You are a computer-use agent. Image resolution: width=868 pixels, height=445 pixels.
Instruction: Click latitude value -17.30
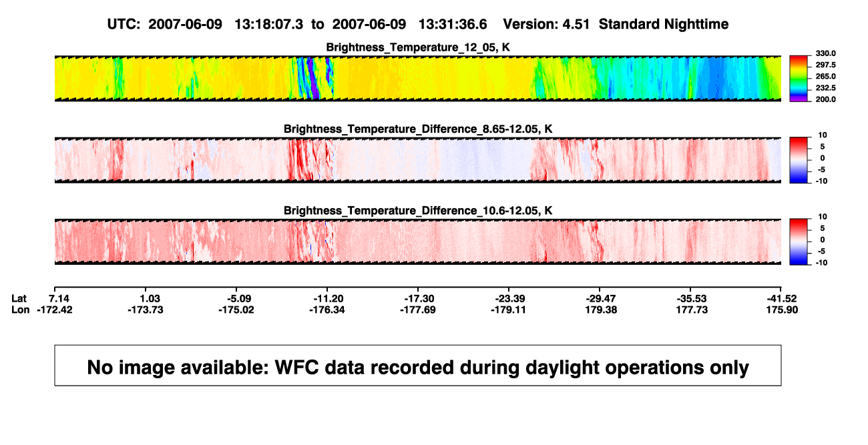(x=419, y=298)
